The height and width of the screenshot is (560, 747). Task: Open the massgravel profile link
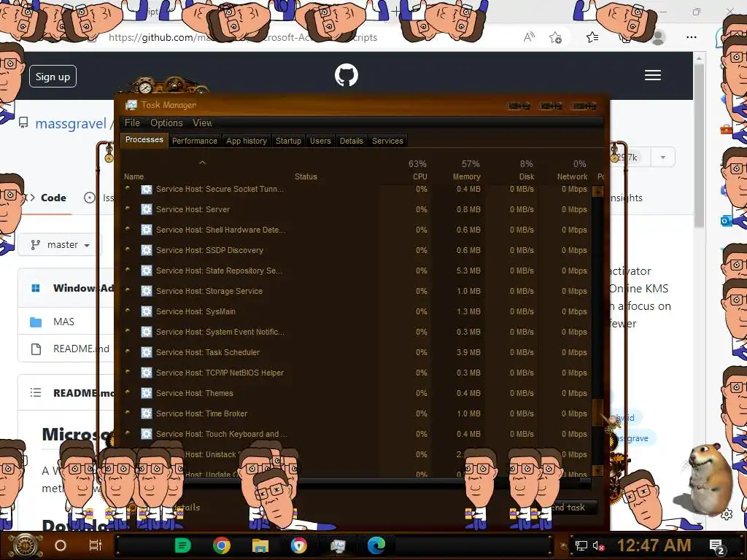pos(71,124)
